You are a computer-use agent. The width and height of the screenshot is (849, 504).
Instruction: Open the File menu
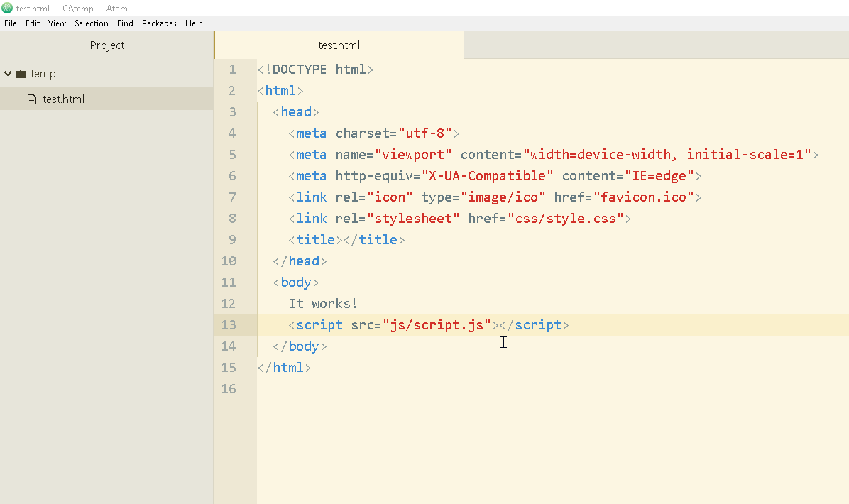coord(10,23)
